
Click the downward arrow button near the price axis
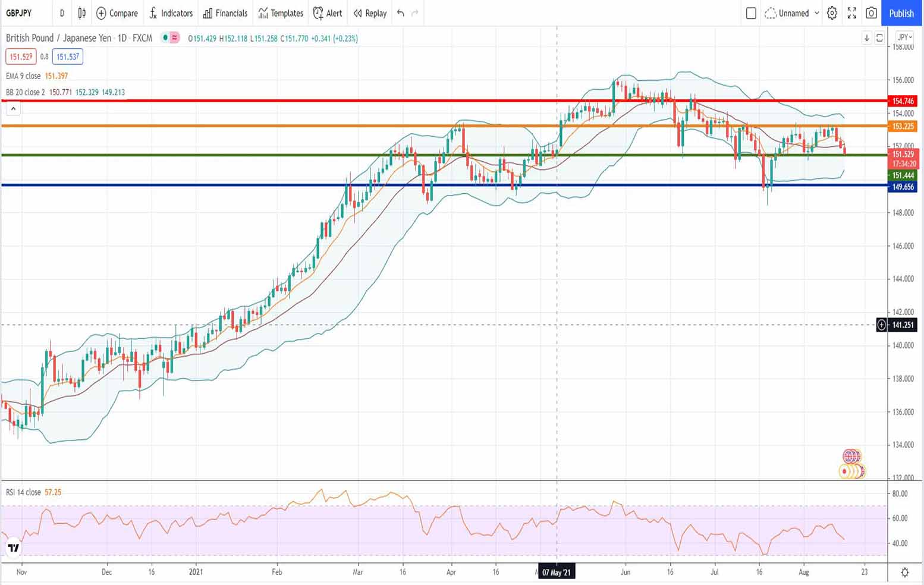(866, 38)
